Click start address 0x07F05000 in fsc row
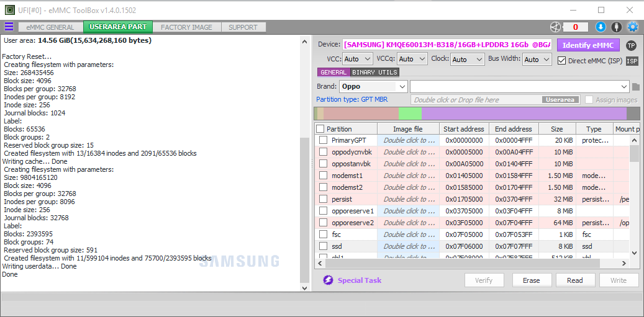Viewport: 644px width, 317px height. (464, 234)
